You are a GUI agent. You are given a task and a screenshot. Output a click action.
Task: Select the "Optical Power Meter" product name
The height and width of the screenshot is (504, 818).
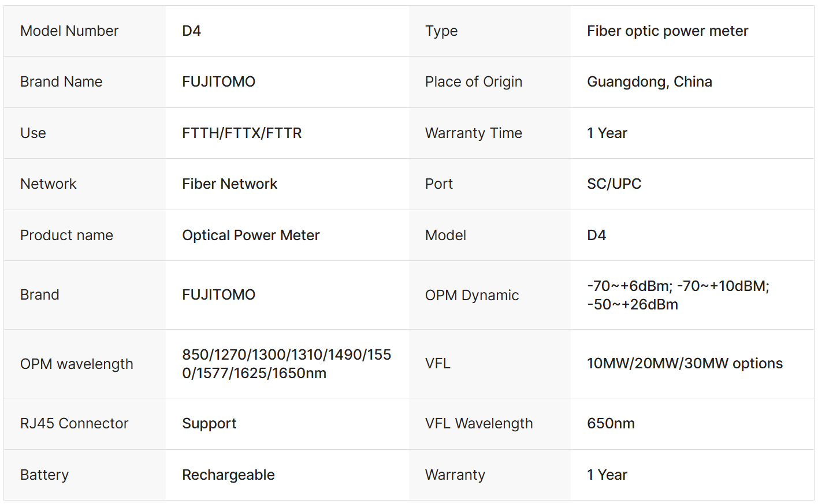tap(251, 236)
